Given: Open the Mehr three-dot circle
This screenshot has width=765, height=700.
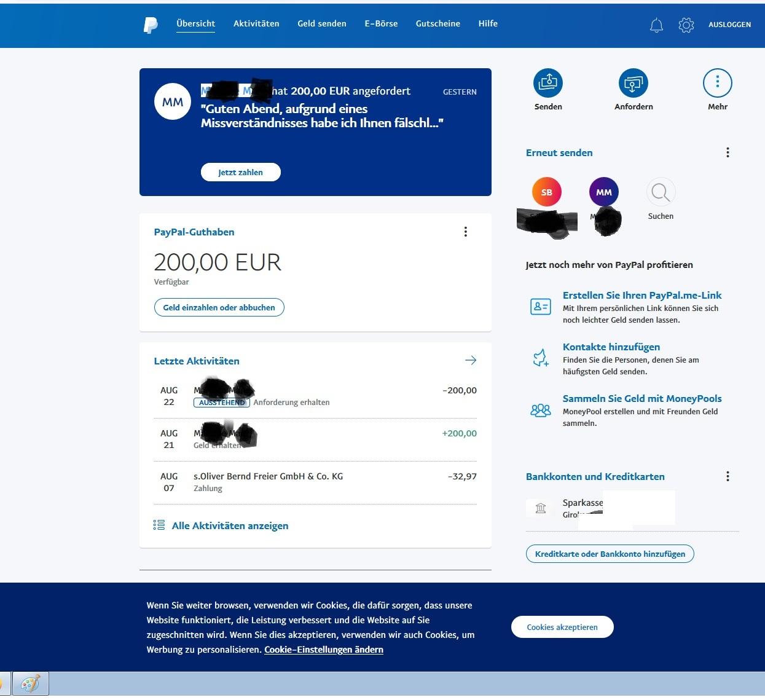Looking at the screenshot, I should pos(718,83).
